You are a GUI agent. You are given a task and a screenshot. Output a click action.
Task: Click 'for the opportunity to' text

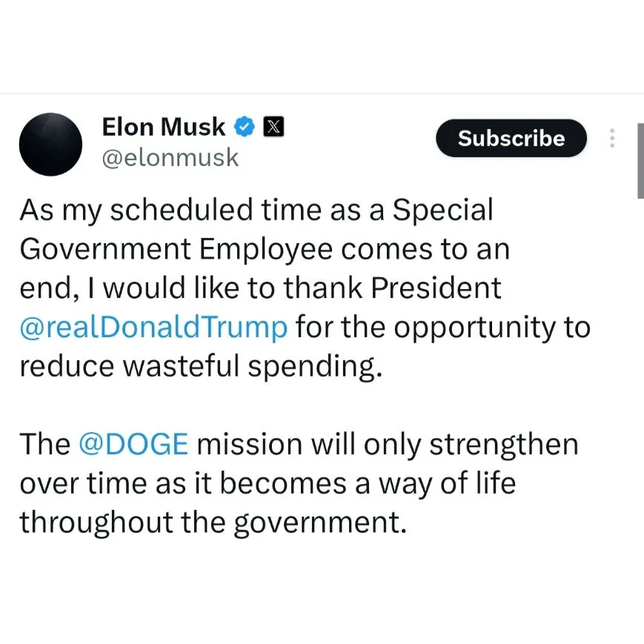442,328
